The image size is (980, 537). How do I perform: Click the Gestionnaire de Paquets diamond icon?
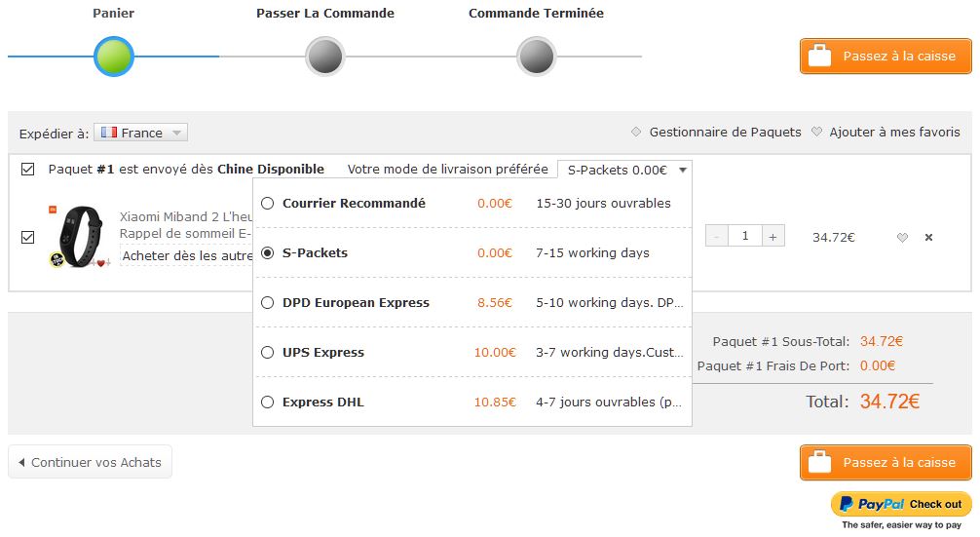[636, 132]
